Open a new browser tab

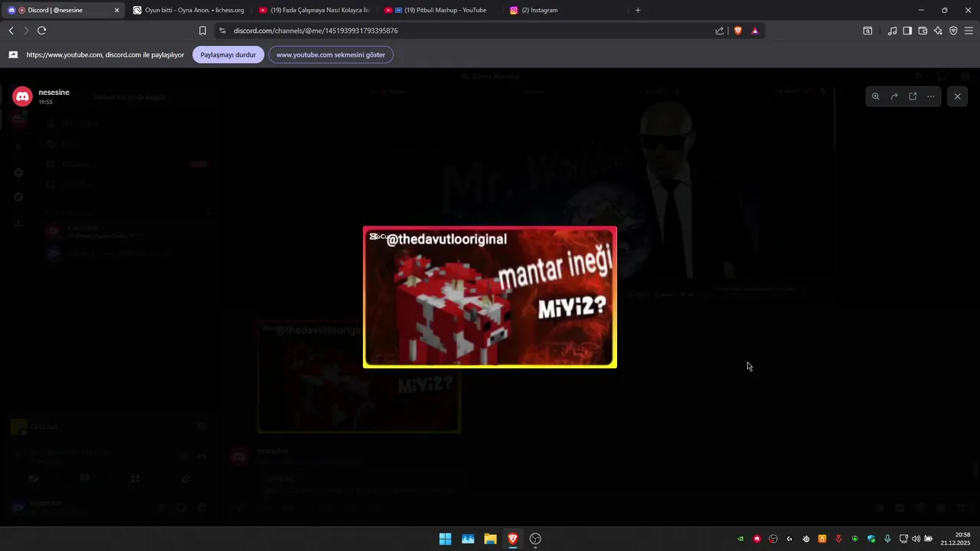pyautogui.click(x=638, y=10)
